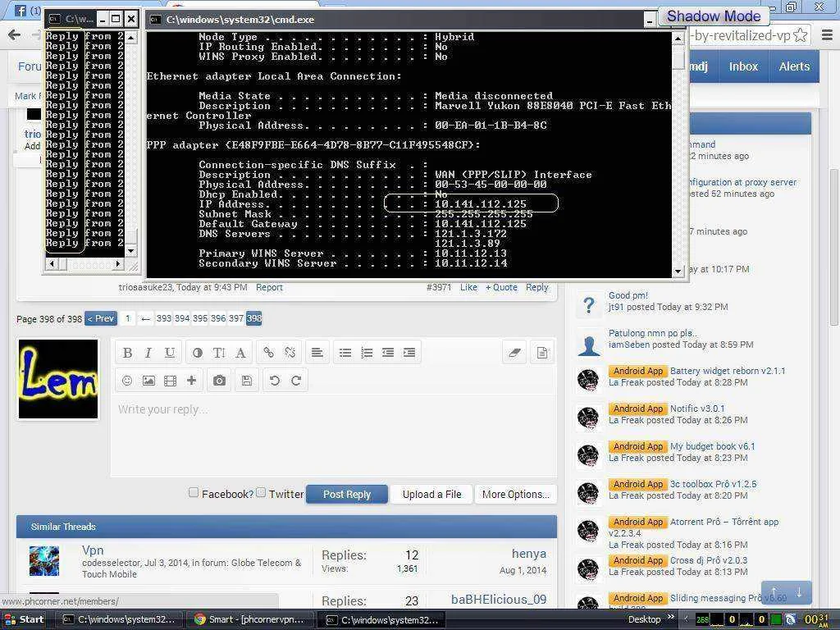Screen dimensions: 840x630
Task: Indent text in the editor
Action: (409, 353)
